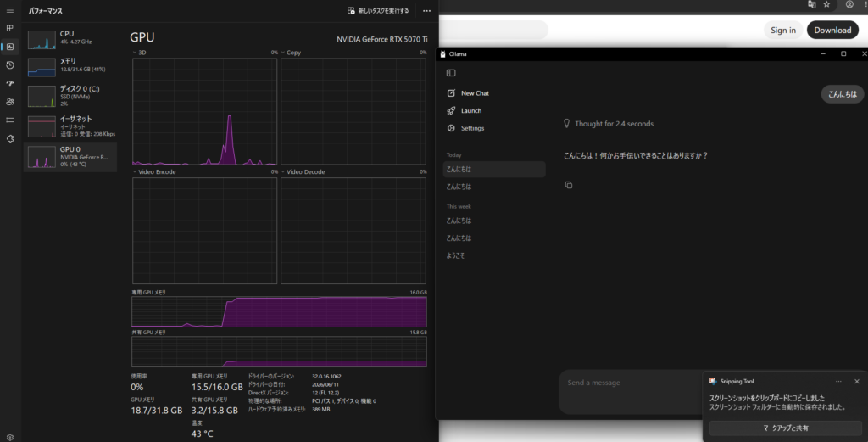Open Startup apps page in Task Manager
This screenshot has height=442, width=868.
click(x=9, y=83)
